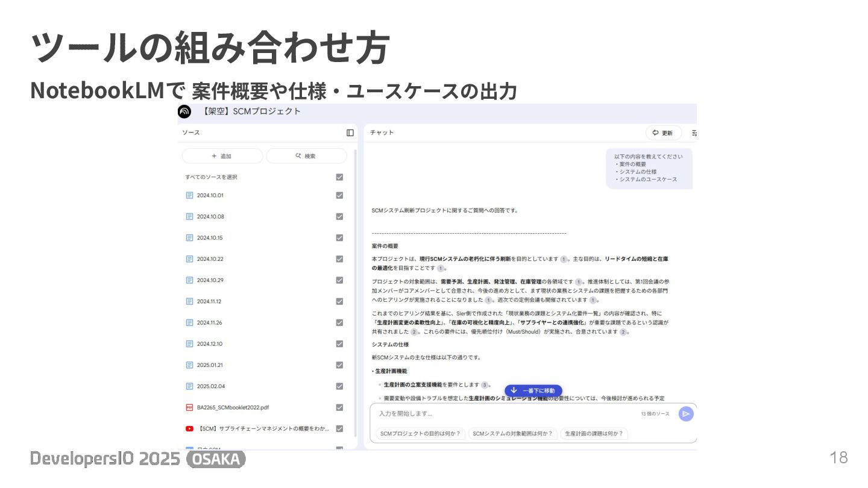Image resolution: width=868 pixels, height=488 pixels.
Task: Click the document icon for source 2025.01.21
Action: coord(189,365)
